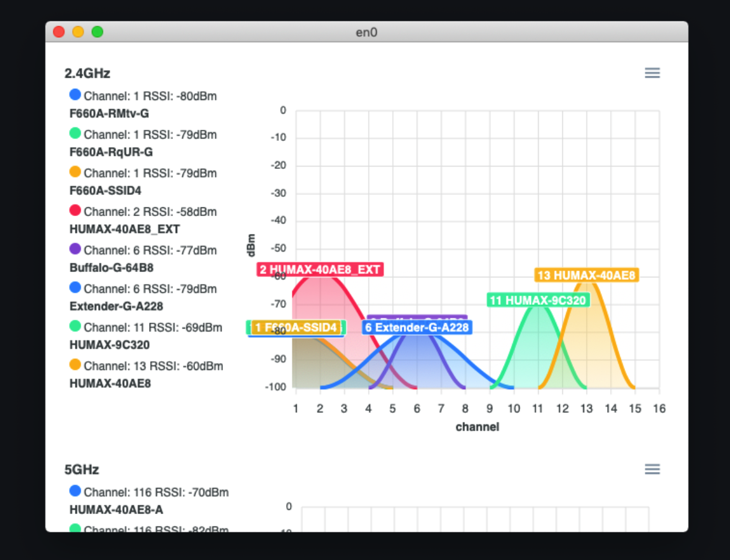Click the blue HUMAX-40AE8-A legend dot
Viewport: 730px width, 560px height.
click(x=75, y=491)
